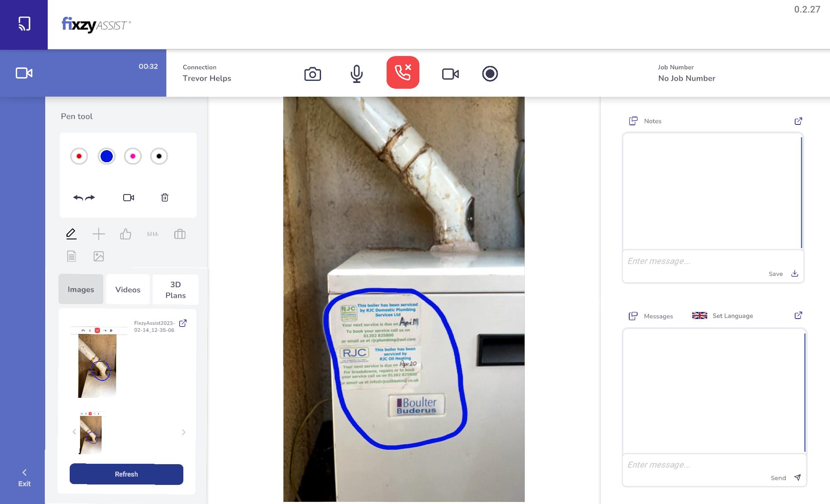The image size is (830, 504).
Task: Open the toolbox briefcase icon
Action: coord(180,234)
